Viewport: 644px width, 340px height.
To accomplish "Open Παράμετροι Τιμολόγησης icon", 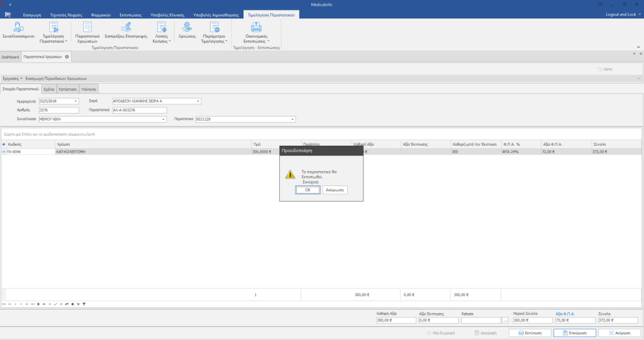I will click(214, 27).
